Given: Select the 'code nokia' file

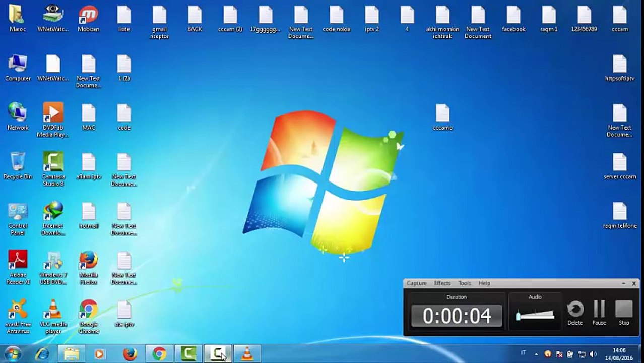Looking at the screenshot, I should (336, 19).
